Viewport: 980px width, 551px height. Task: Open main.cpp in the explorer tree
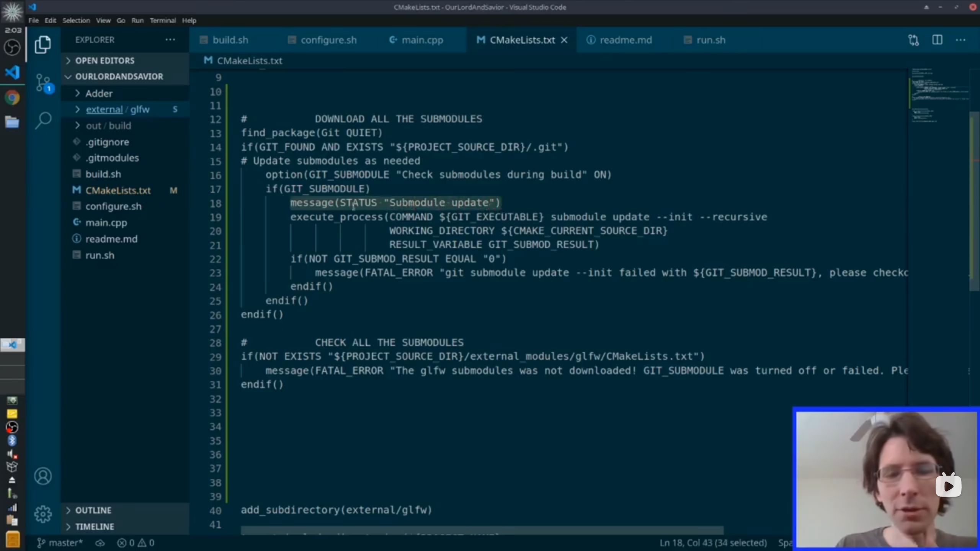pyautogui.click(x=125, y=223)
